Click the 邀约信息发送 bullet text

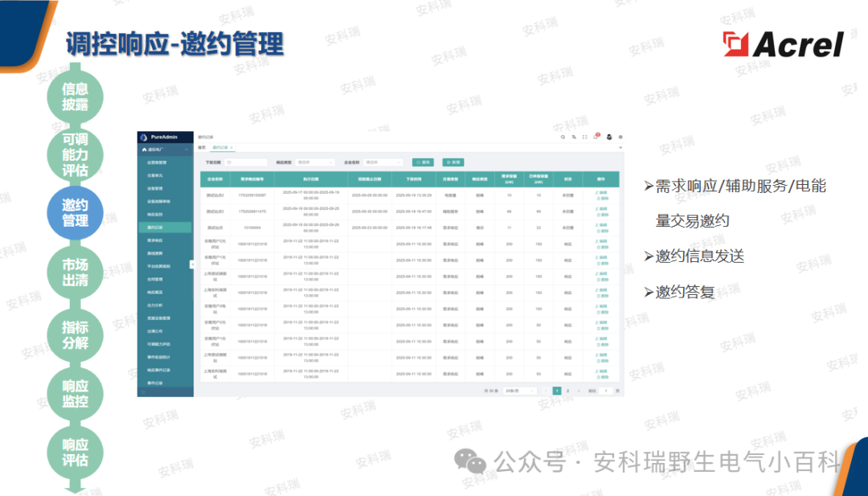[x=700, y=256]
